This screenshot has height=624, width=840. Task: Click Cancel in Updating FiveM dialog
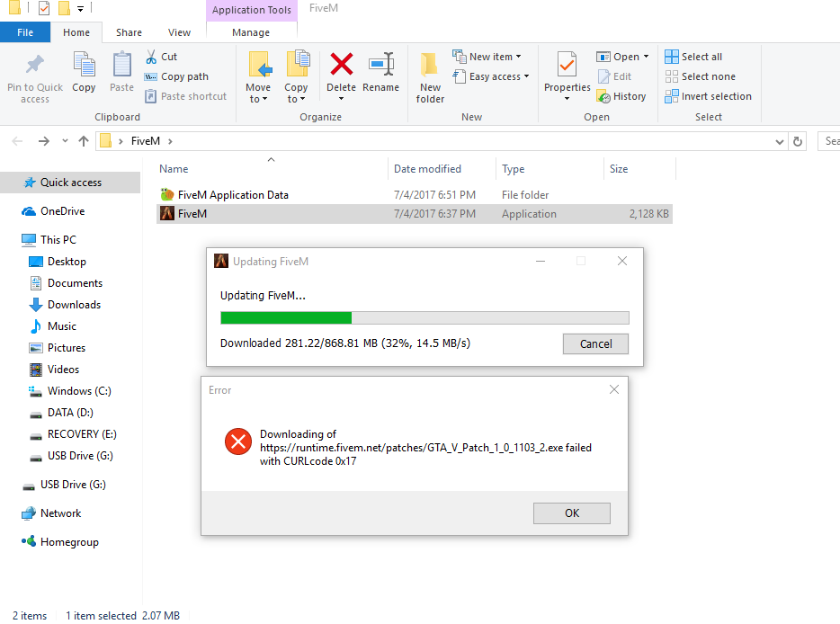coord(595,343)
